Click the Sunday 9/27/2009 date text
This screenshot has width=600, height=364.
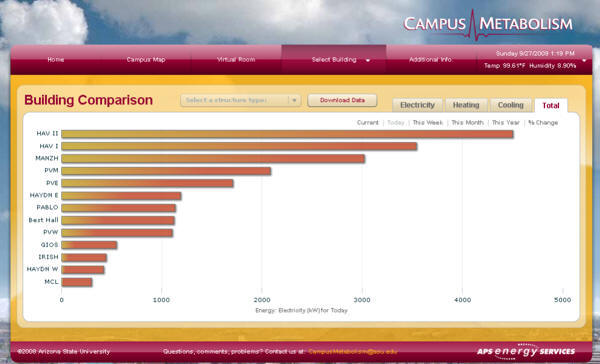coord(535,54)
